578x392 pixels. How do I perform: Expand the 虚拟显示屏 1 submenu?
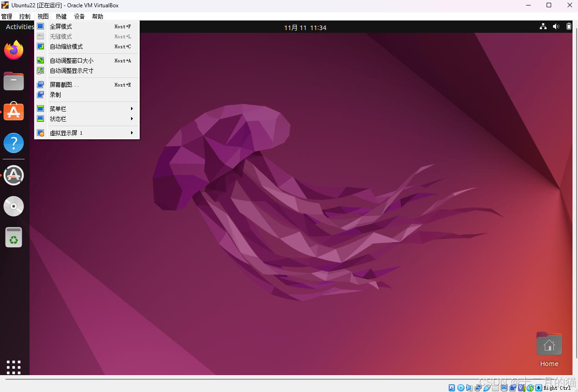pos(86,133)
